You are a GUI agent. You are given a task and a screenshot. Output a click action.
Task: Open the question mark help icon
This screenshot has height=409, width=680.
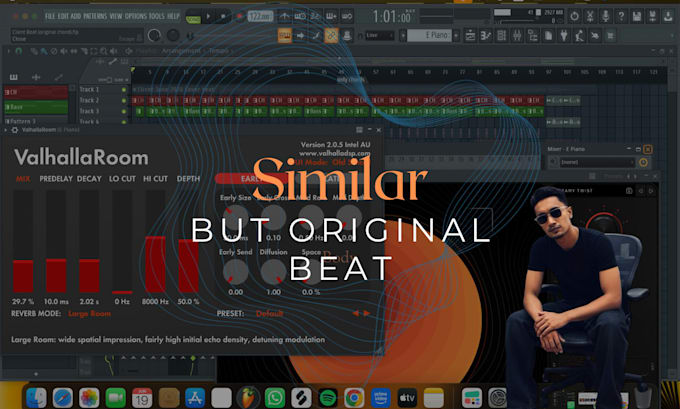point(621,16)
